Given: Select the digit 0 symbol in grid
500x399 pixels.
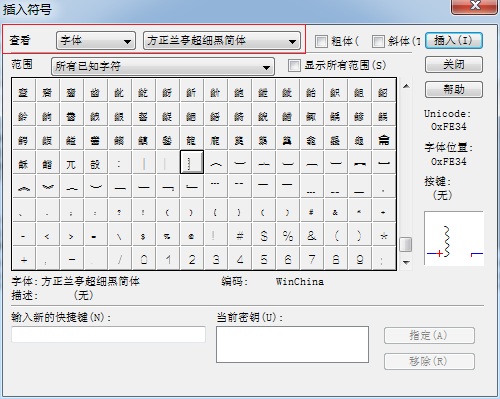Looking at the screenshot, I should click(144, 259).
